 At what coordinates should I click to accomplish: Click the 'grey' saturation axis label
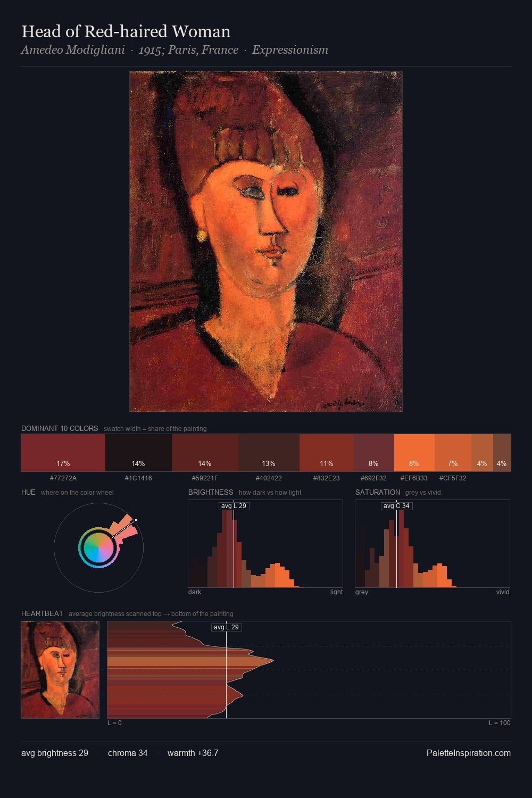362,592
